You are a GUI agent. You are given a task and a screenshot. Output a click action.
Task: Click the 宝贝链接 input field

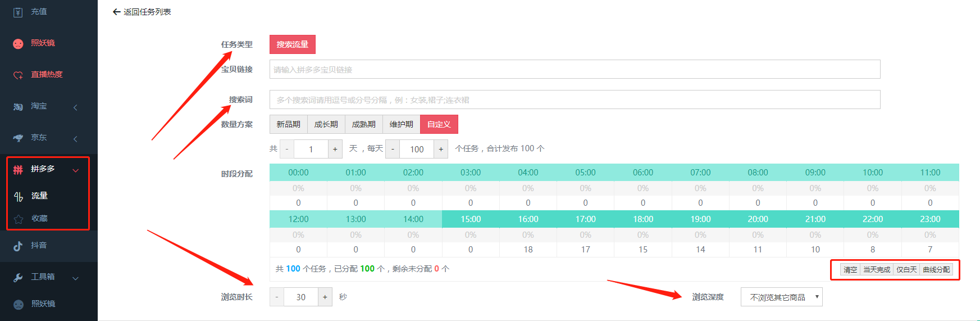point(575,70)
